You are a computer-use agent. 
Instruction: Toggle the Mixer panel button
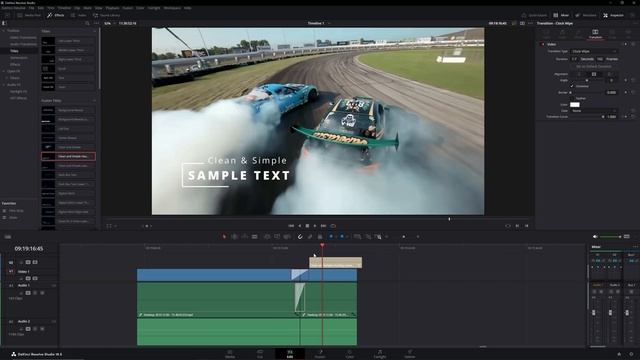coord(561,15)
